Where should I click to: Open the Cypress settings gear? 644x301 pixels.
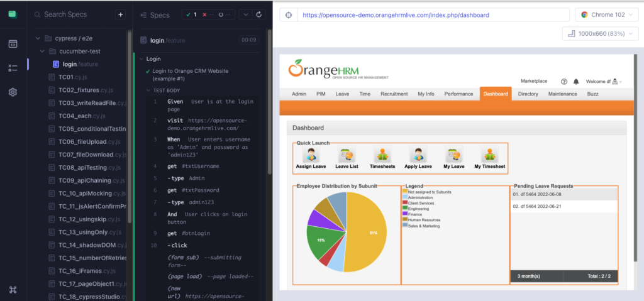(13, 92)
